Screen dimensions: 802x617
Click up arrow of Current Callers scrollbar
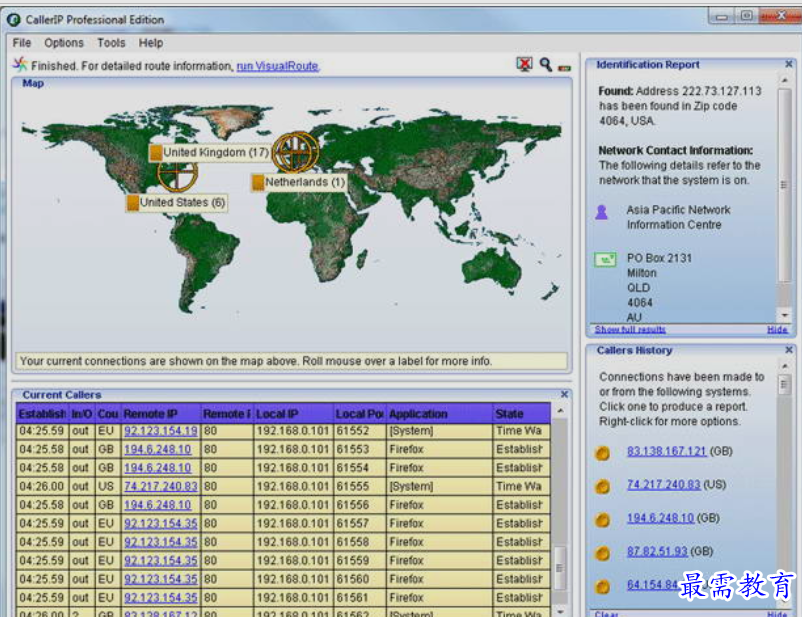(560, 411)
